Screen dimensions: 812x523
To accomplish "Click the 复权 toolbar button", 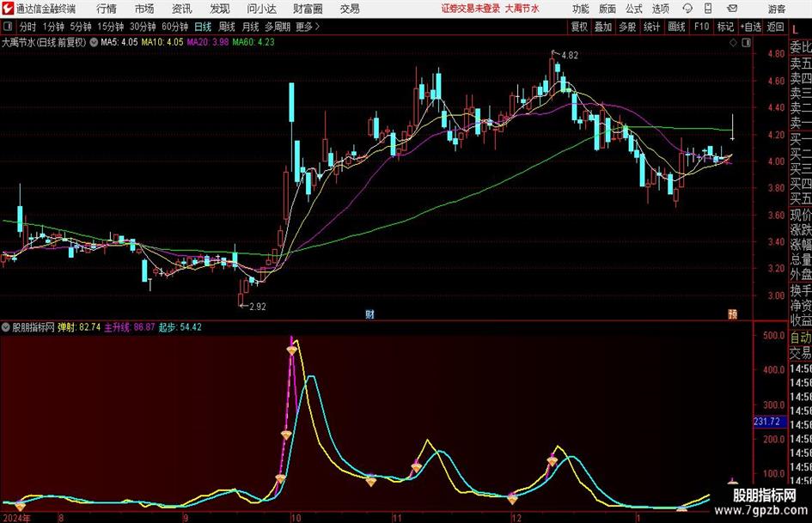I will [x=579, y=27].
